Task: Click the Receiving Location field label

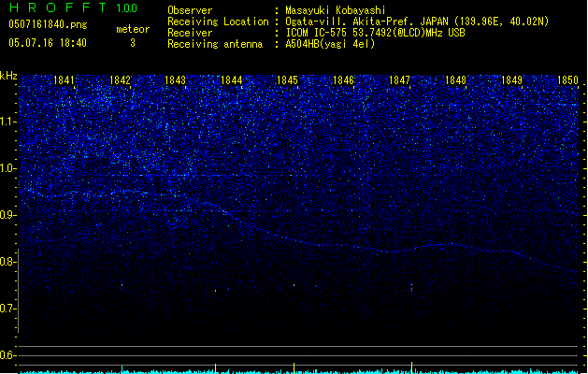Action: [x=218, y=22]
